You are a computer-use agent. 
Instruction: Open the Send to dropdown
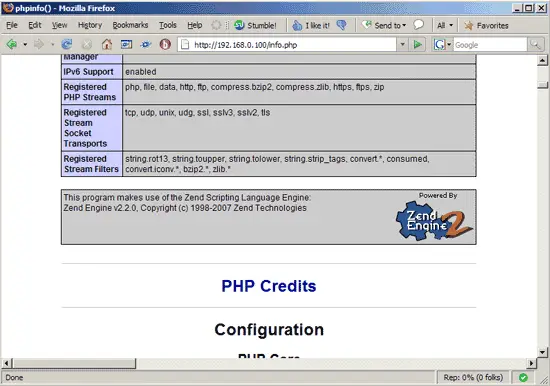[x=384, y=25]
